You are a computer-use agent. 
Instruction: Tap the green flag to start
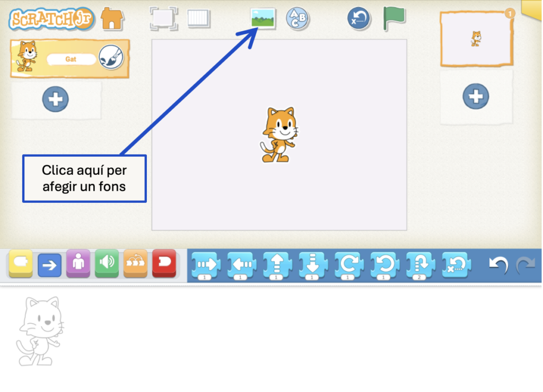click(394, 19)
